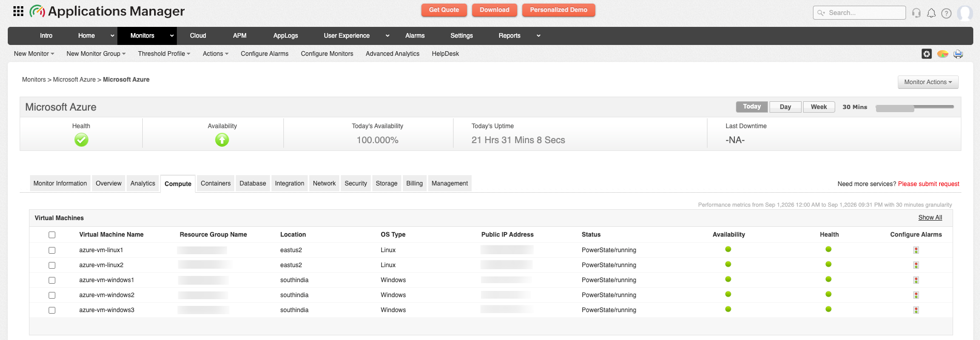
Task: Configure alarms icon for azure-vm-linux2
Action: click(x=916, y=265)
